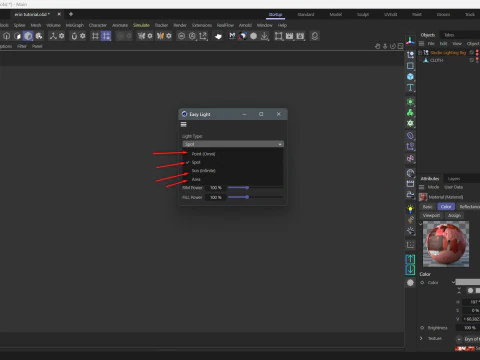Open the Objects panel hamburger menu

[422, 44]
